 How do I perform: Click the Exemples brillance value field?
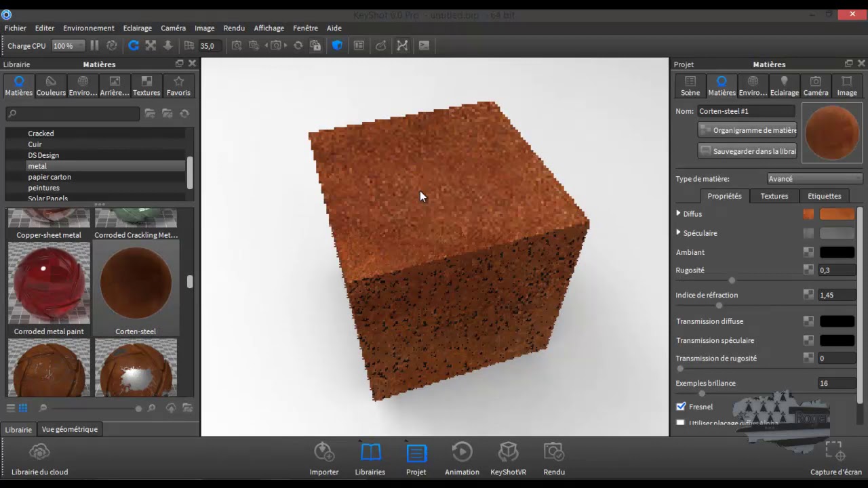tap(837, 383)
